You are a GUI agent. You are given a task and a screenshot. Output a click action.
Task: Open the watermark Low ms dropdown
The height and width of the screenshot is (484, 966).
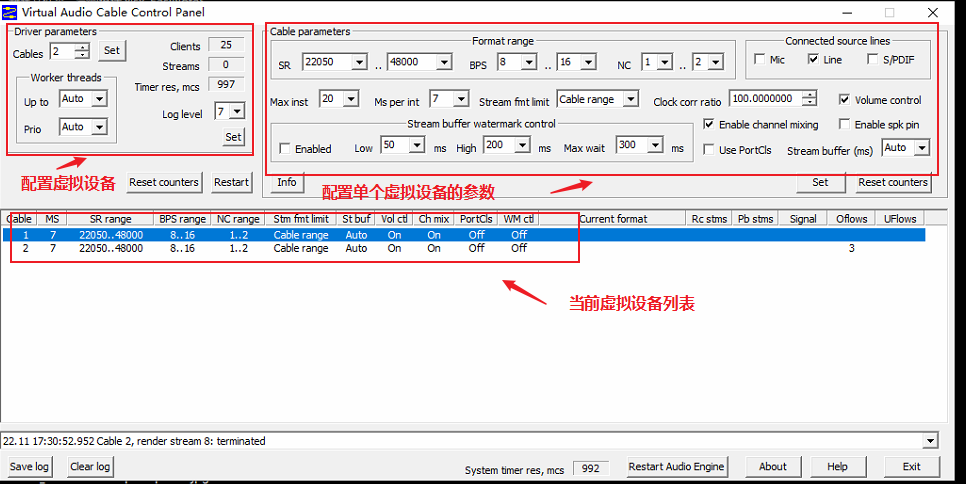(x=417, y=145)
